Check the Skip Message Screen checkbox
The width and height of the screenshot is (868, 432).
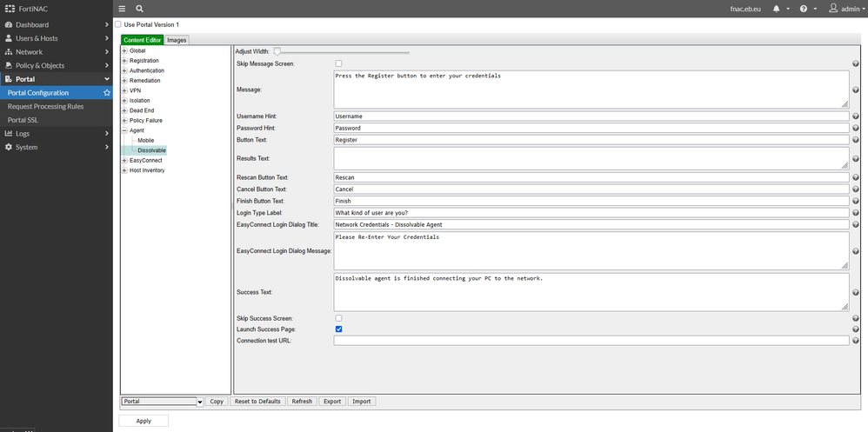click(339, 63)
